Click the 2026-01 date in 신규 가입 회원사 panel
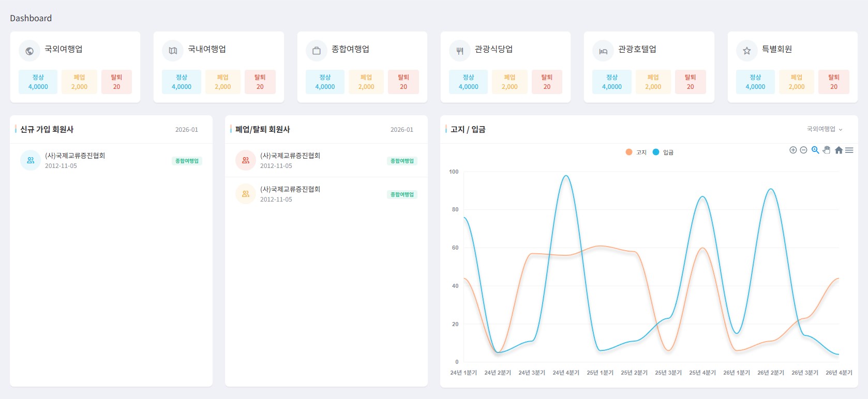 [187, 130]
